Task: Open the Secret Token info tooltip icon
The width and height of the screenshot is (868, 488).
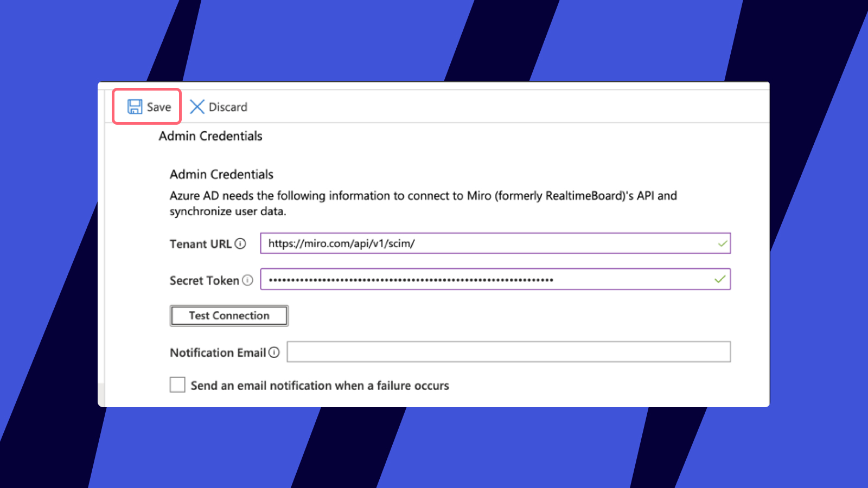Action: click(x=247, y=280)
